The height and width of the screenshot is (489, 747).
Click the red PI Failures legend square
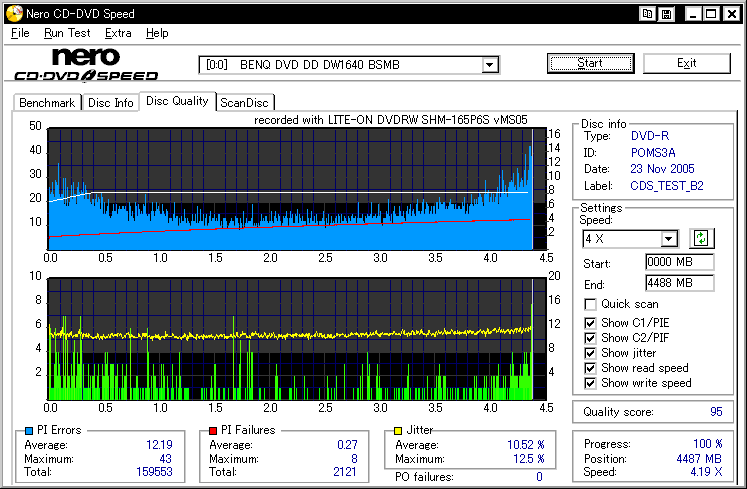(213, 430)
